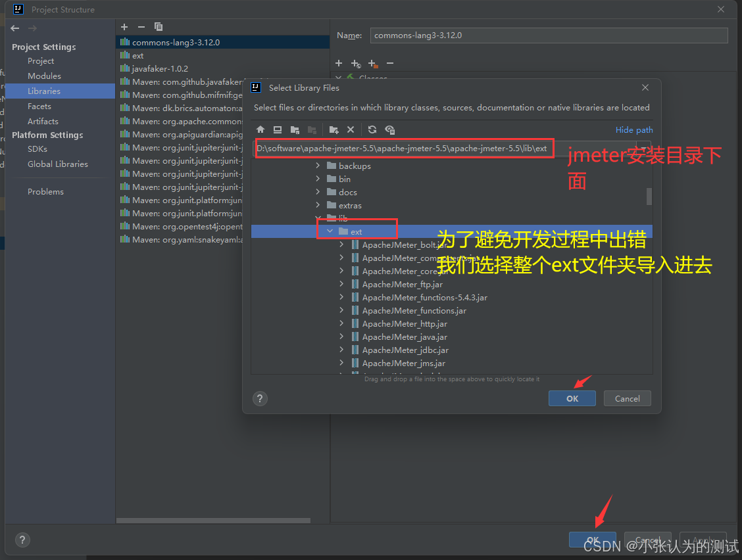Click the commons-lang3-3.12.0 library icon

pyautogui.click(x=125, y=42)
